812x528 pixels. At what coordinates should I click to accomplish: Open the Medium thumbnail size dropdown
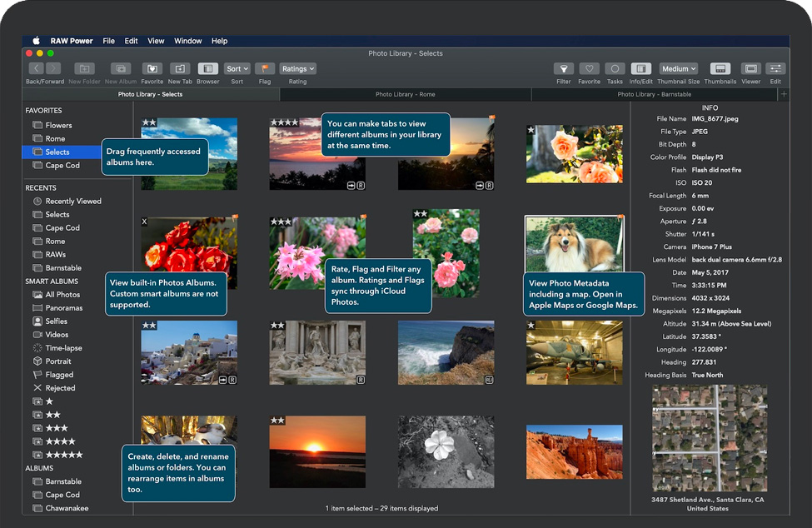(678, 69)
